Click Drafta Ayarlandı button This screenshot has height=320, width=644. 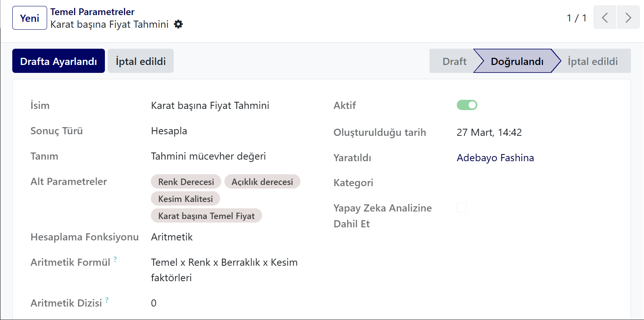59,61
